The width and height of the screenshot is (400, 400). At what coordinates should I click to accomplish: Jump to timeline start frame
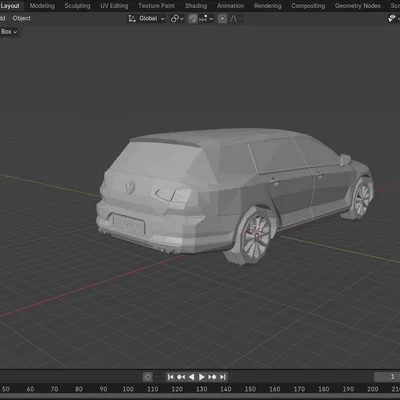coord(170,377)
